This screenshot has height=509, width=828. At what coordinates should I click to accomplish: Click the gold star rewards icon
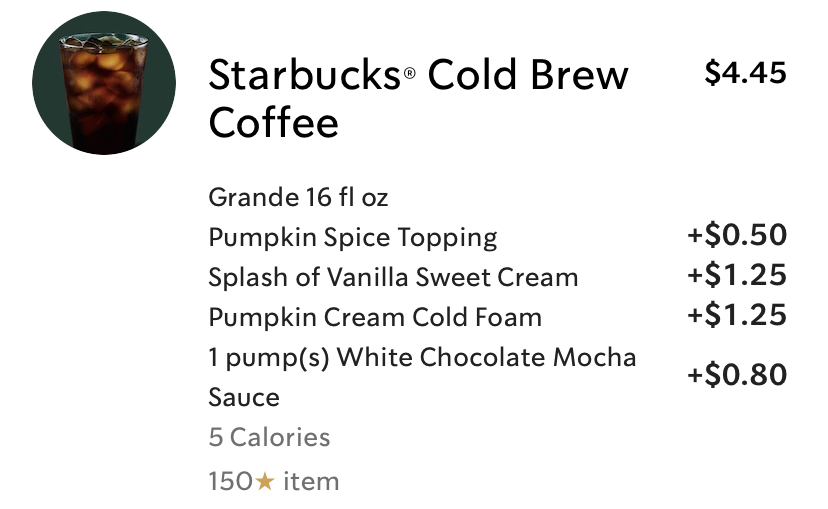[265, 482]
